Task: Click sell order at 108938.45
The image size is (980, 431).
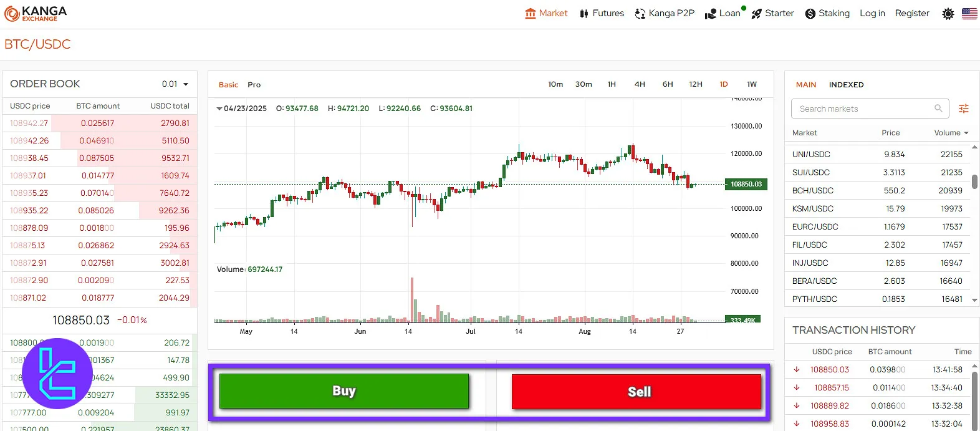Action: click(100, 158)
